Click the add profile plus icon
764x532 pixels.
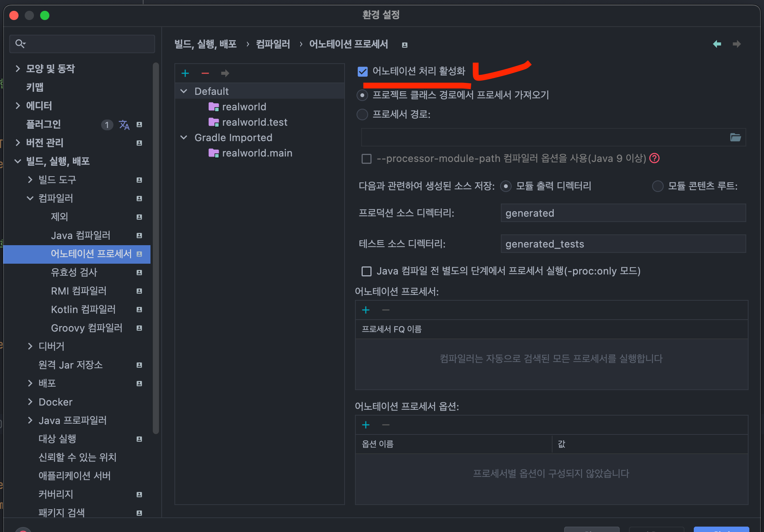(x=185, y=73)
